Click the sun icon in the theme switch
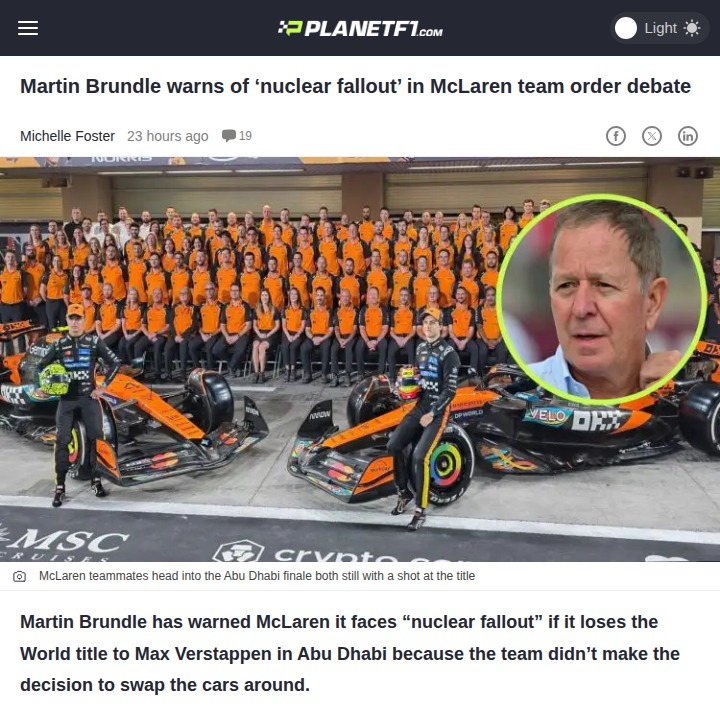The width and height of the screenshot is (720, 720). point(692,28)
